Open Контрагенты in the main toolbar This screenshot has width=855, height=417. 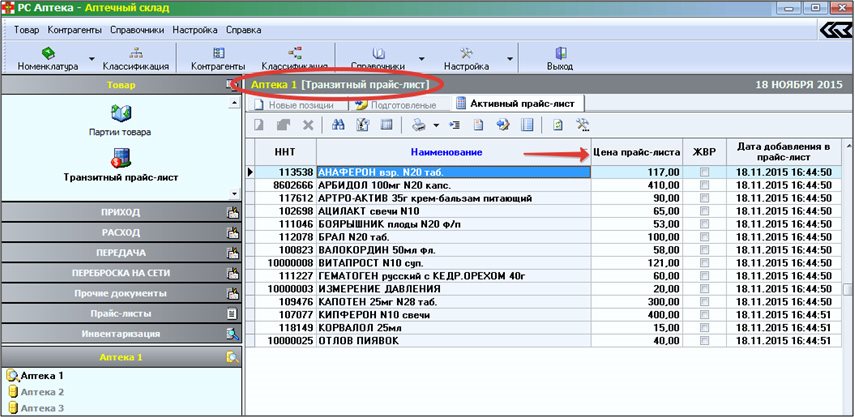[x=218, y=59]
